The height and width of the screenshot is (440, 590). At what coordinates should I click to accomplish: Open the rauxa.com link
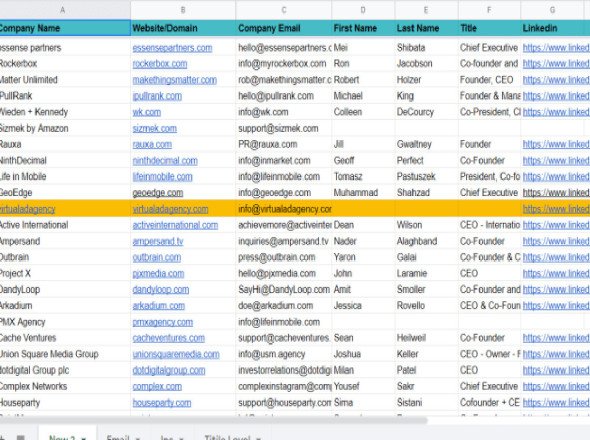pyautogui.click(x=152, y=144)
